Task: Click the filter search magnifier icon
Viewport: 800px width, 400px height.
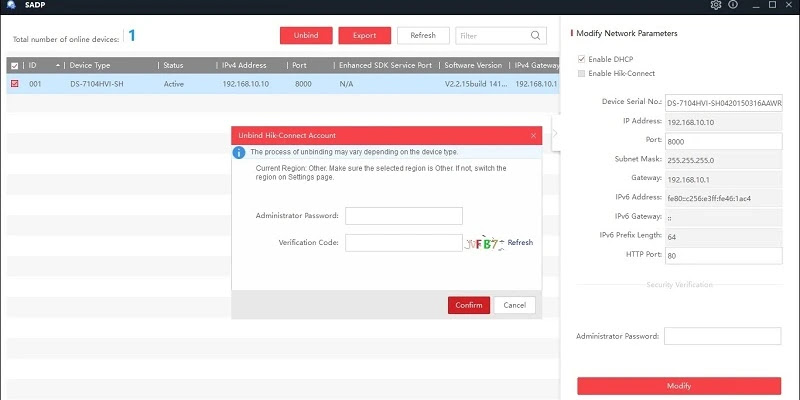Action: [x=535, y=36]
